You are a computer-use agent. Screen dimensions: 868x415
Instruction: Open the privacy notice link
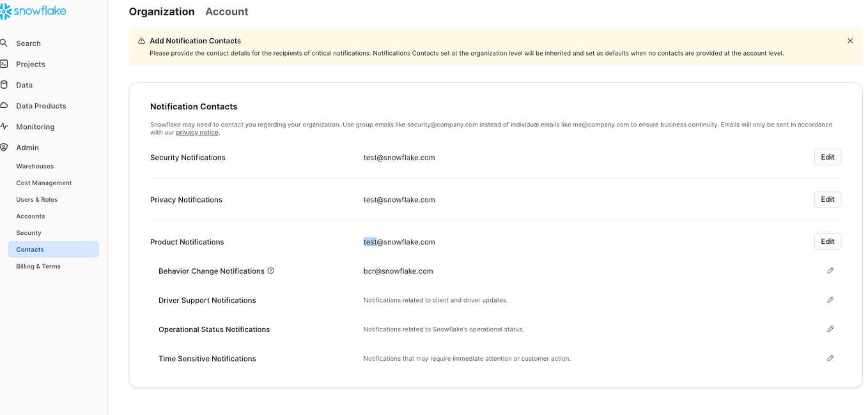197,132
